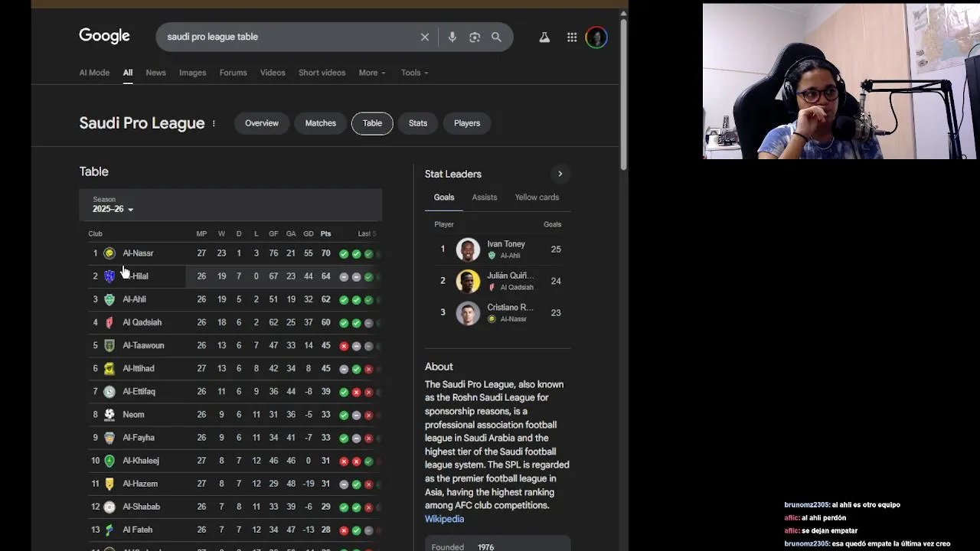Click Julián Quiñones' player photo

[468, 281]
